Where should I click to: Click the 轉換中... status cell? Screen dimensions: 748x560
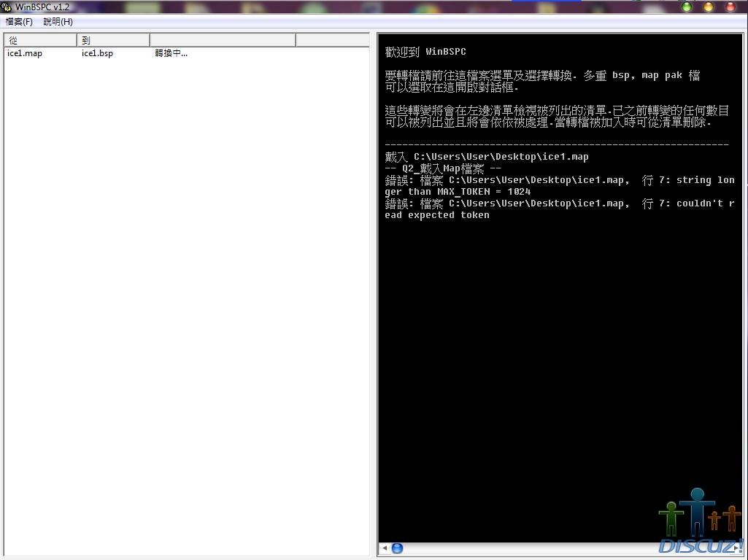coord(171,53)
